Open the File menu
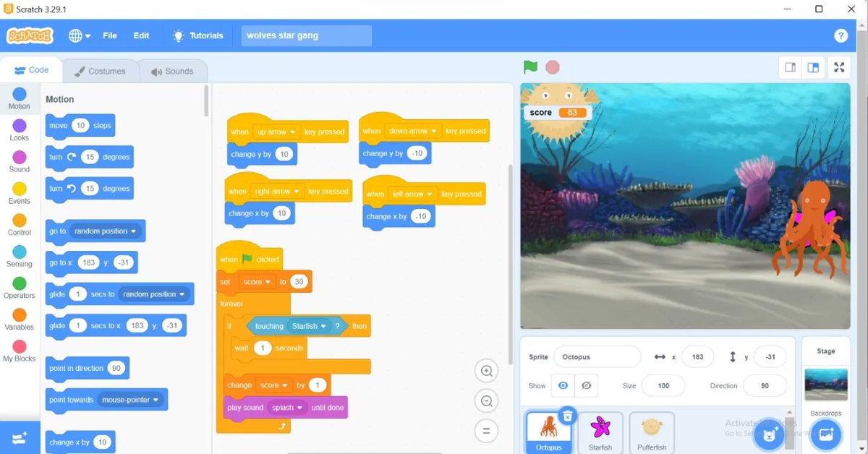 (x=110, y=35)
